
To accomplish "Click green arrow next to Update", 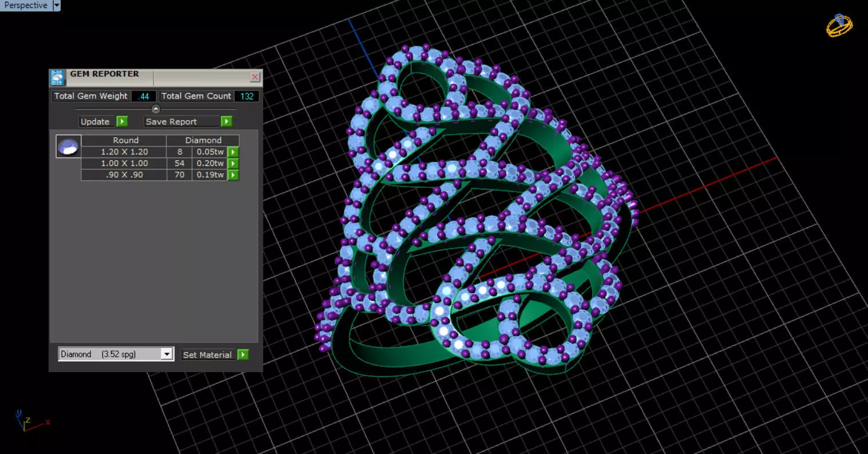I will pos(122,121).
